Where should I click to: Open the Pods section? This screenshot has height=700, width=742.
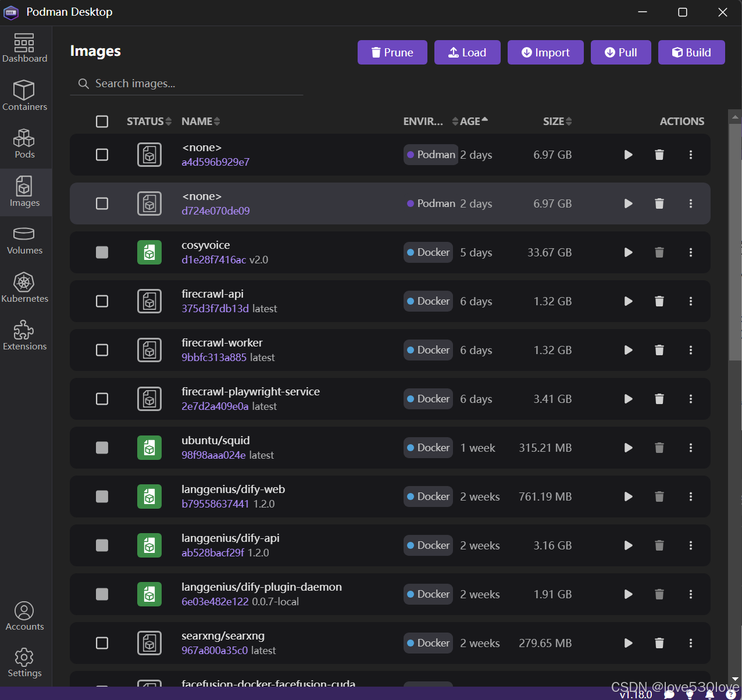(25, 144)
